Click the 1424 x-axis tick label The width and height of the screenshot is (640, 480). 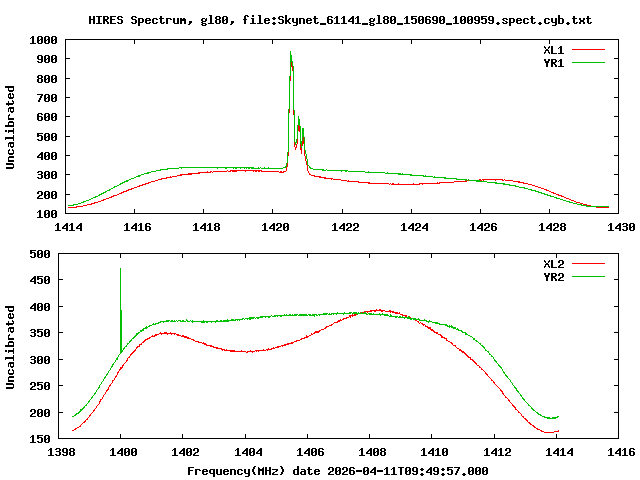pos(414,227)
